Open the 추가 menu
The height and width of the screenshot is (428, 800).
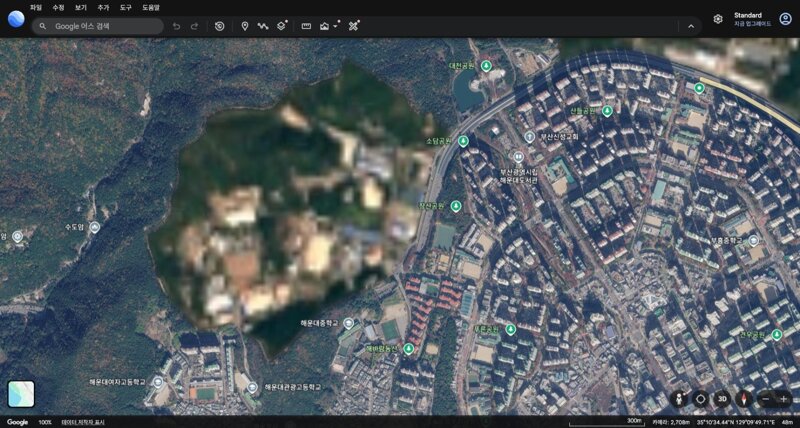[103, 8]
